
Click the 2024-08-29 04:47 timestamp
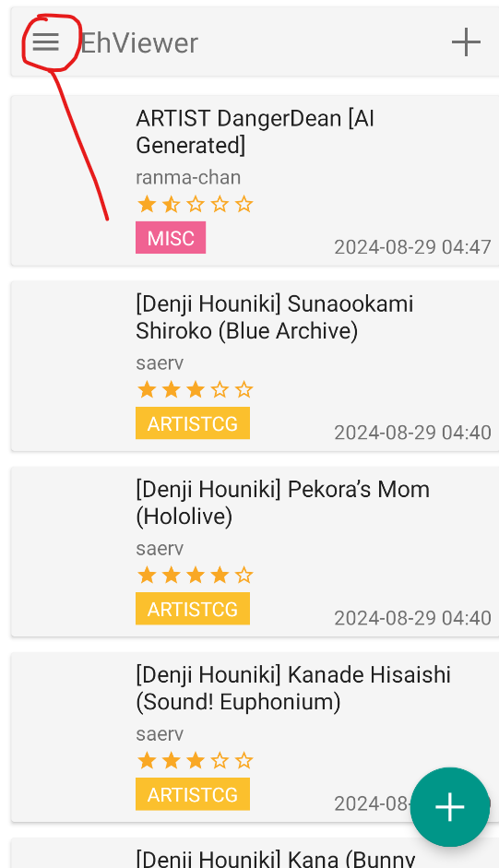click(x=412, y=247)
